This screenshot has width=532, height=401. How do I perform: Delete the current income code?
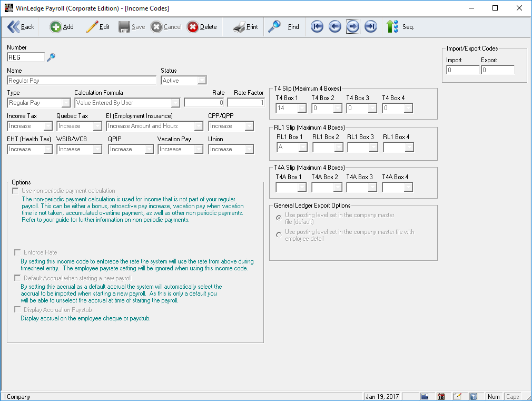tap(202, 27)
